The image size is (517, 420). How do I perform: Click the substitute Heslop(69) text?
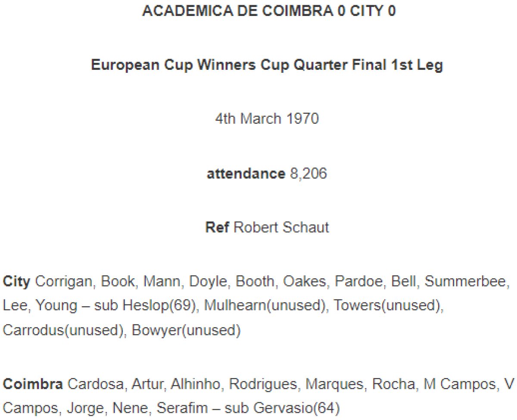[x=159, y=306]
